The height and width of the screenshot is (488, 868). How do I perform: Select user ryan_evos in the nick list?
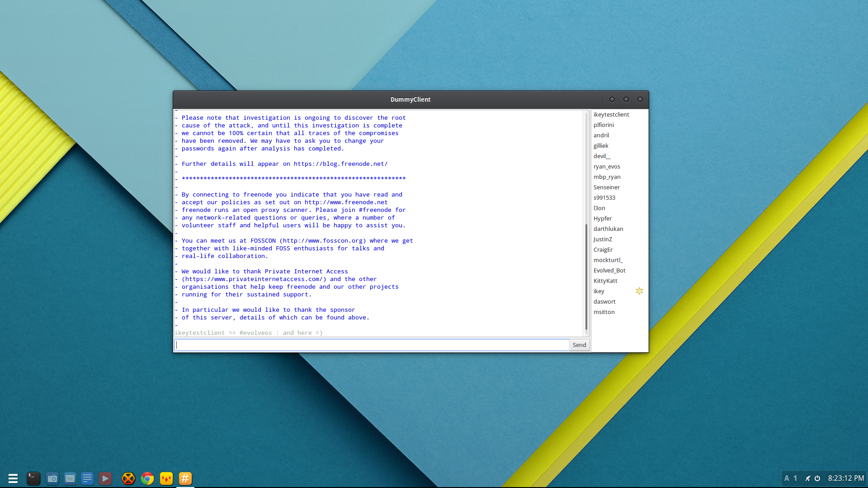(x=607, y=167)
